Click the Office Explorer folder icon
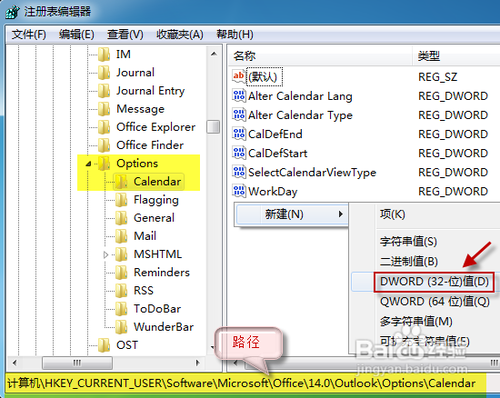The height and width of the screenshot is (398, 500). 104,127
